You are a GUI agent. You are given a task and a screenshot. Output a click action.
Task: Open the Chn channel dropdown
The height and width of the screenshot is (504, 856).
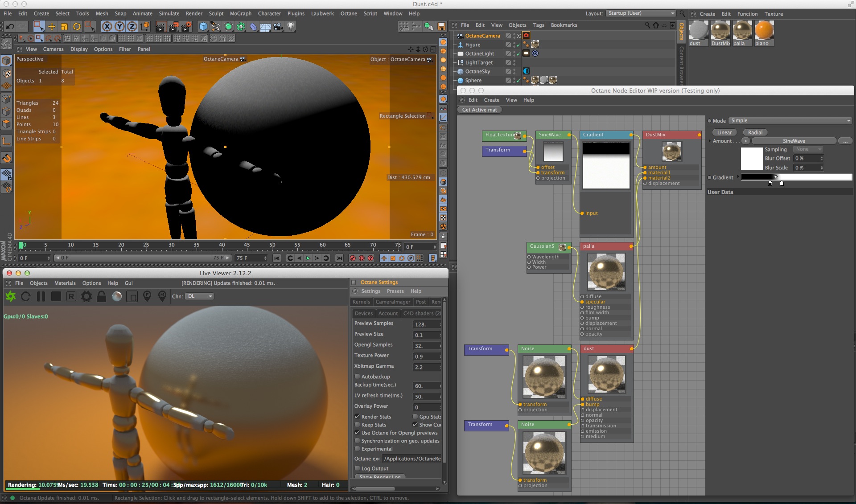pos(199,296)
